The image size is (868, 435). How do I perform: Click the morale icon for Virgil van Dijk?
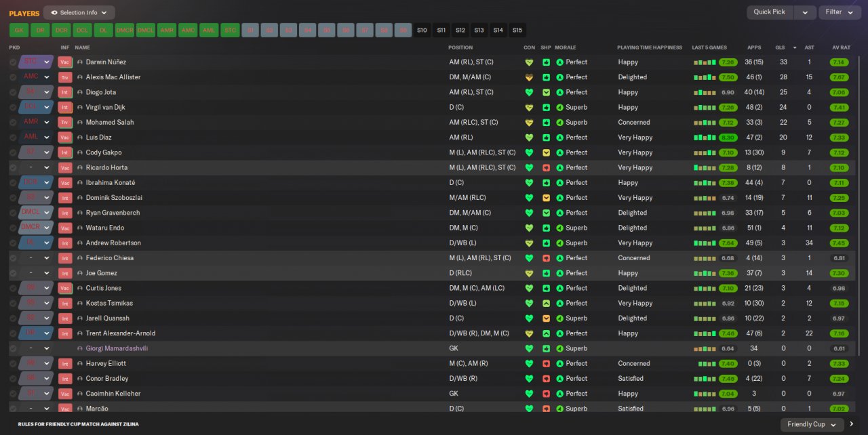[x=559, y=107]
